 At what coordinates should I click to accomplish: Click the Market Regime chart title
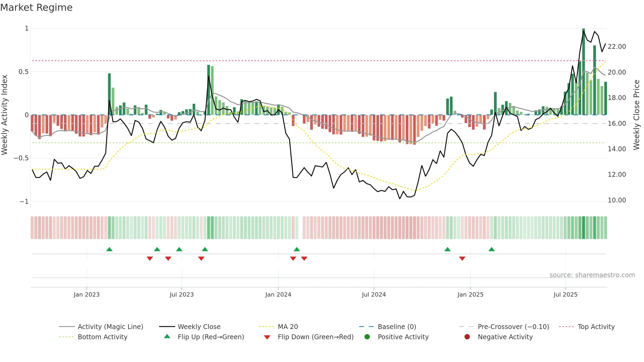coord(36,8)
